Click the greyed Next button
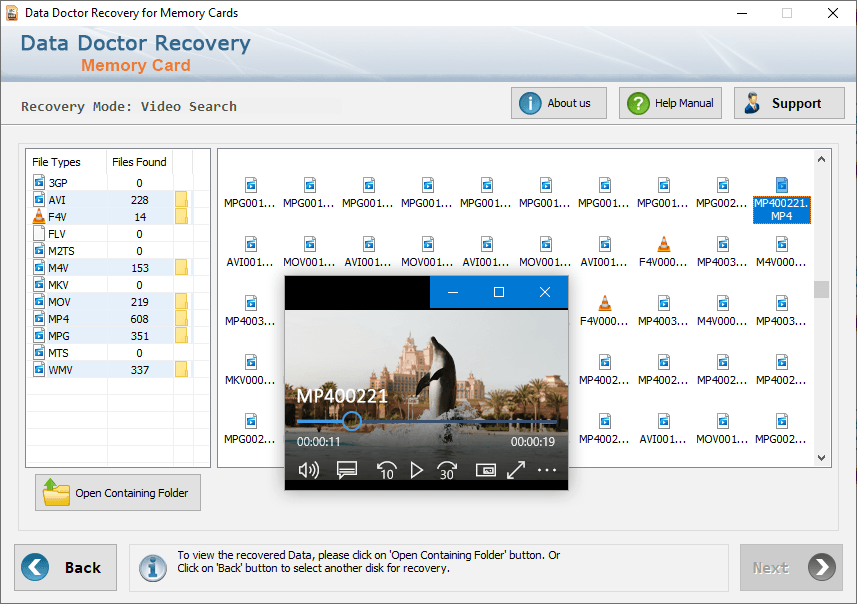This screenshot has height=604, width=857. [791, 567]
